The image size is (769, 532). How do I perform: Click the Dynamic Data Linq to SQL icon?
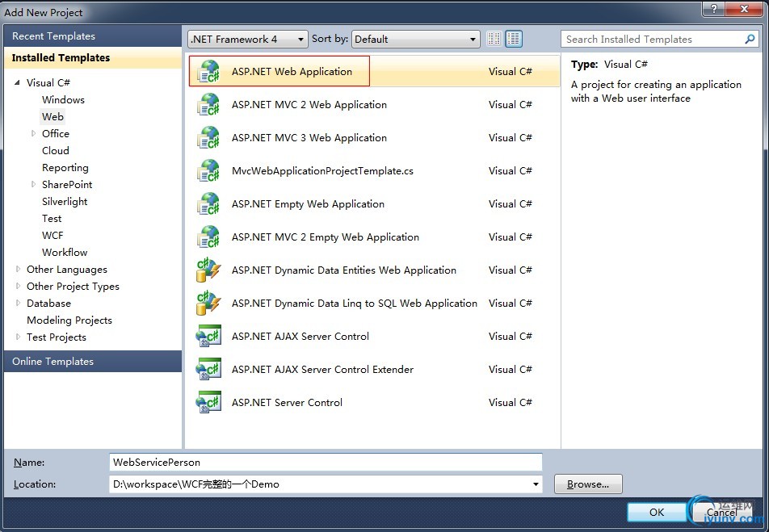[x=208, y=303]
